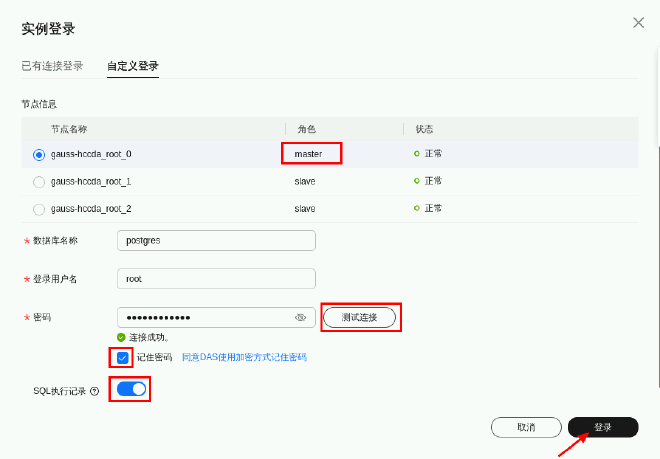Choose the gauss-hccda_root_1 node radio button
Image resolution: width=660 pixels, height=459 pixels.
click(x=39, y=182)
